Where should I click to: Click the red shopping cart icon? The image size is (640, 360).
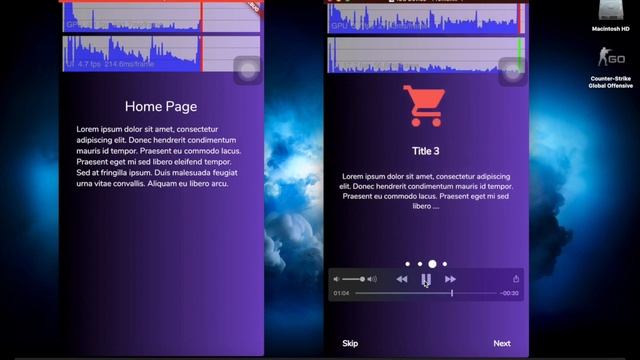point(424,106)
